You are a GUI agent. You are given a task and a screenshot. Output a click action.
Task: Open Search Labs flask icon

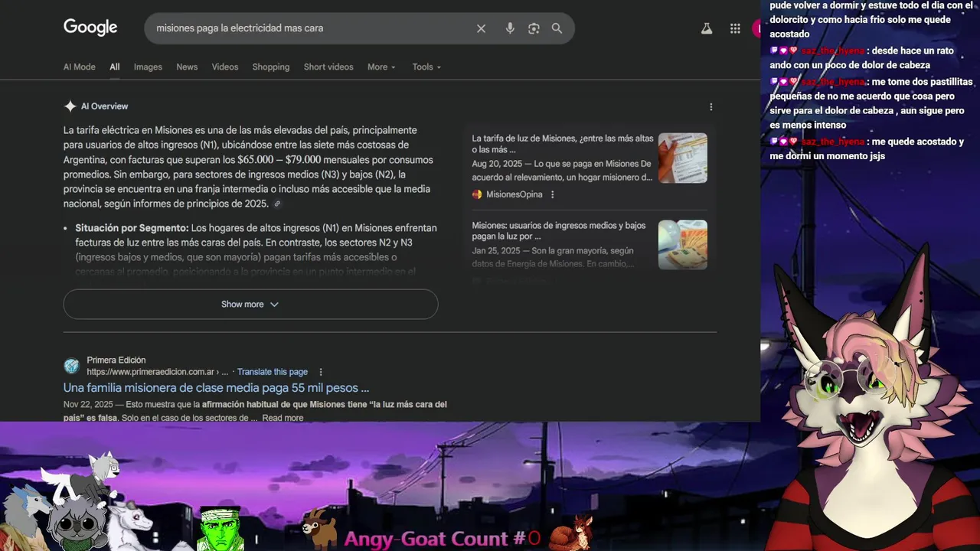707,28
